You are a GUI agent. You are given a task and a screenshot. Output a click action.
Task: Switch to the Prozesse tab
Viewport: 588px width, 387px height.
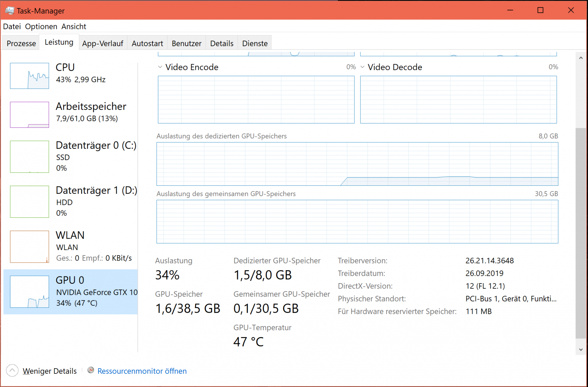pos(21,44)
